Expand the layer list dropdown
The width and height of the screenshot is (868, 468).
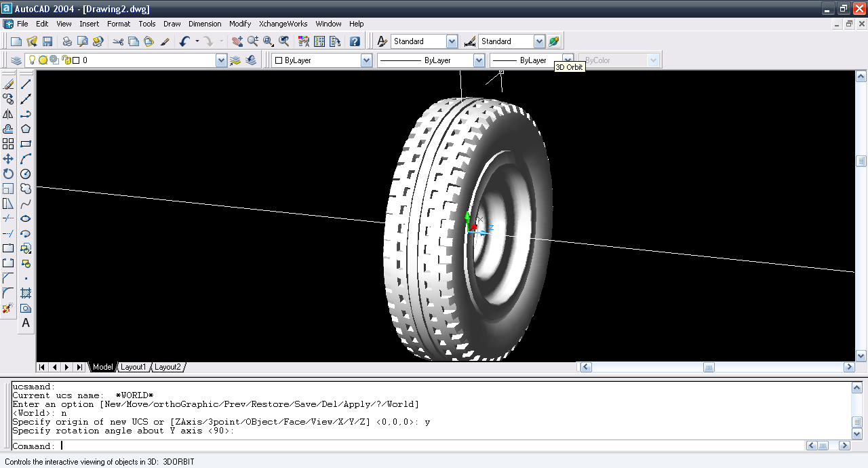[221, 60]
